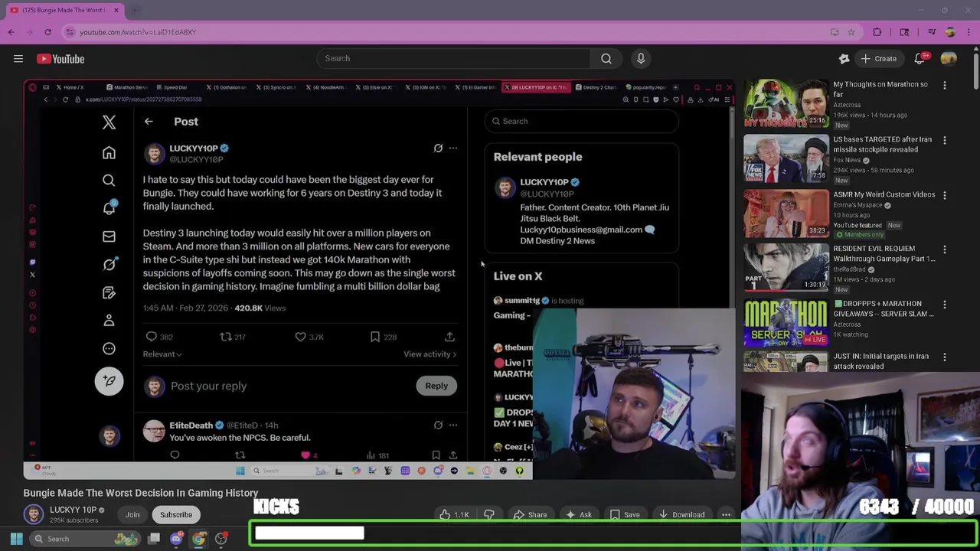Image resolution: width=980 pixels, height=551 pixels.
Task: Click the install app icon in address bar
Action: click(835, 32)
